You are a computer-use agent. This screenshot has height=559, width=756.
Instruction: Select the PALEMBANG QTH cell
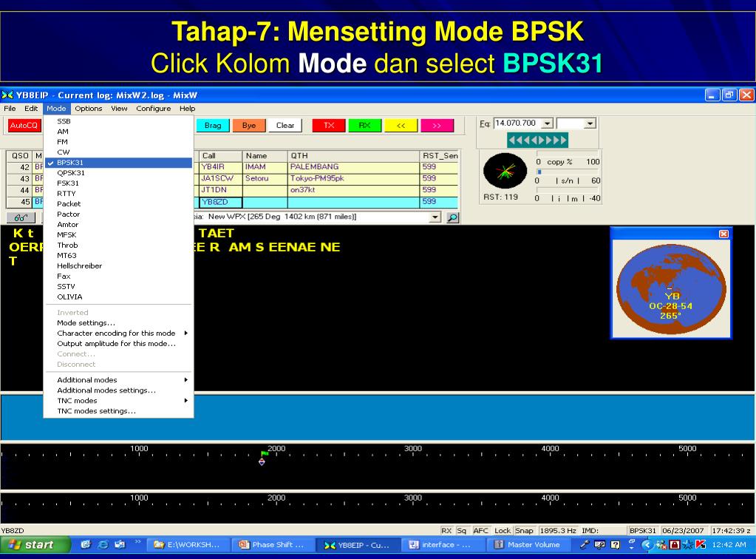point(353,167)
